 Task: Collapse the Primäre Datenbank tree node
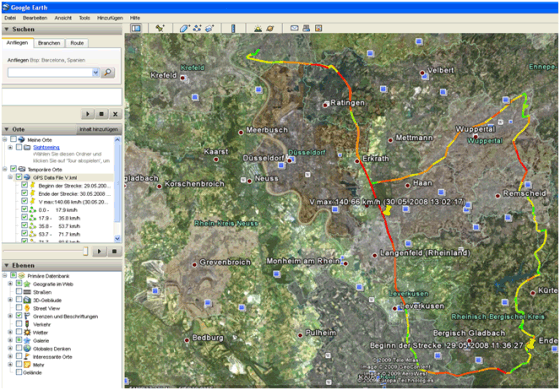point(5,276)
